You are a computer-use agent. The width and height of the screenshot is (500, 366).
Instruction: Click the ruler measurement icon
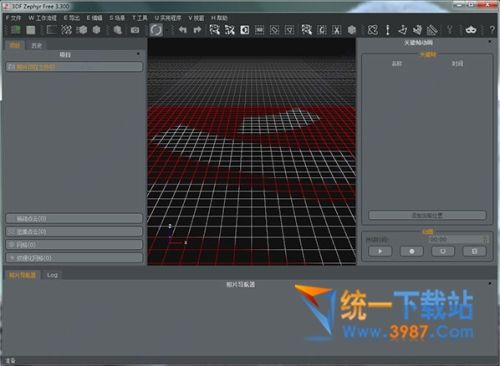click(x=432, y=30)
